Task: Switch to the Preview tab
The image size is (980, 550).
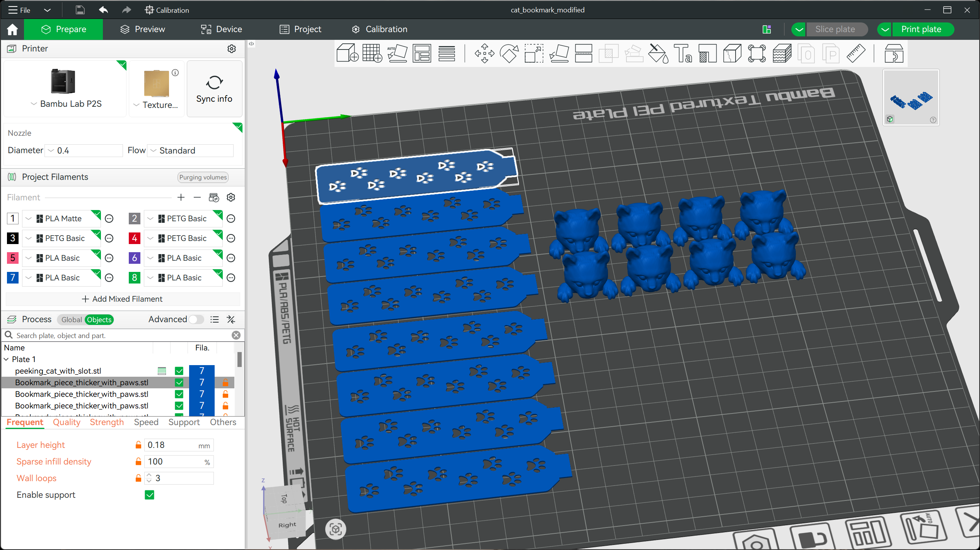Action: click(143, 29)
